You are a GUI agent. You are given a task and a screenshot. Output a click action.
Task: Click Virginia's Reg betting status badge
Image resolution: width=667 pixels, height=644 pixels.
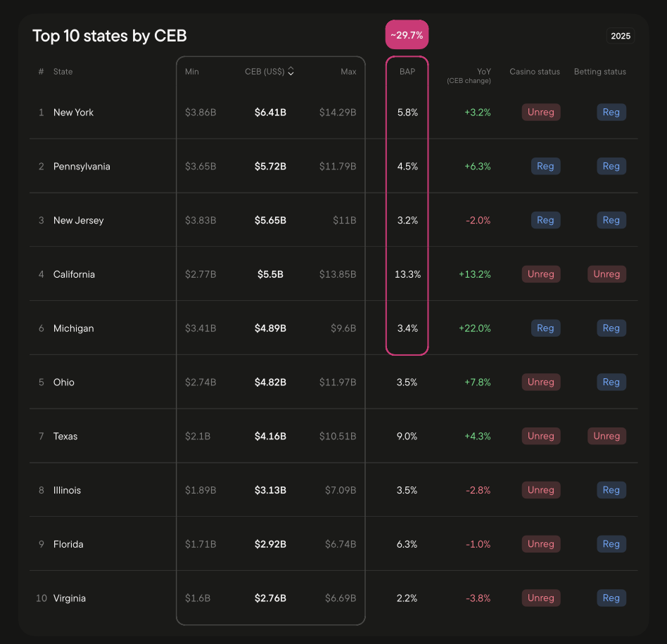[611, 598]
